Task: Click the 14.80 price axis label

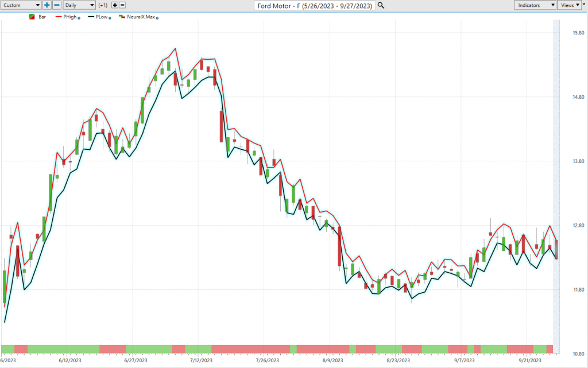Action: pos(578,97)
